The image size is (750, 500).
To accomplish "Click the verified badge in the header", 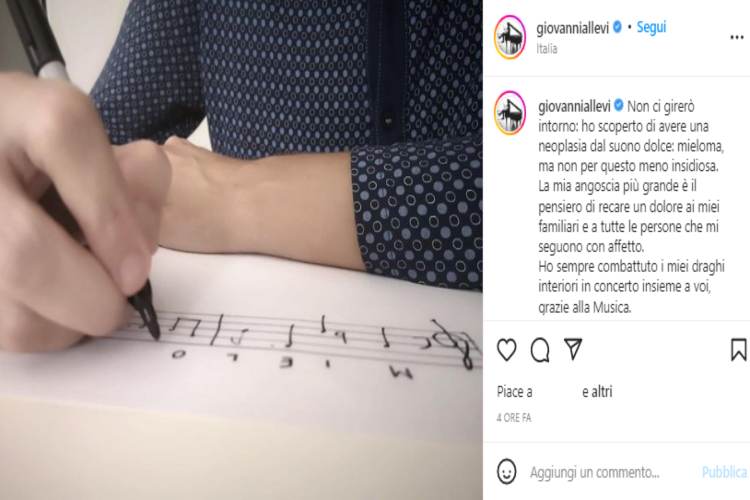I will click(x=617, y=27).
